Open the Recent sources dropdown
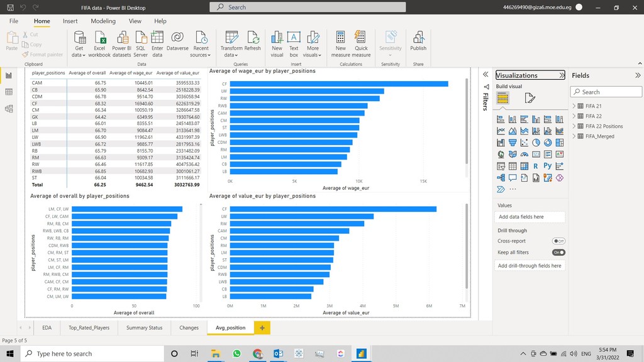644x362 pixels. coord(201,45)
